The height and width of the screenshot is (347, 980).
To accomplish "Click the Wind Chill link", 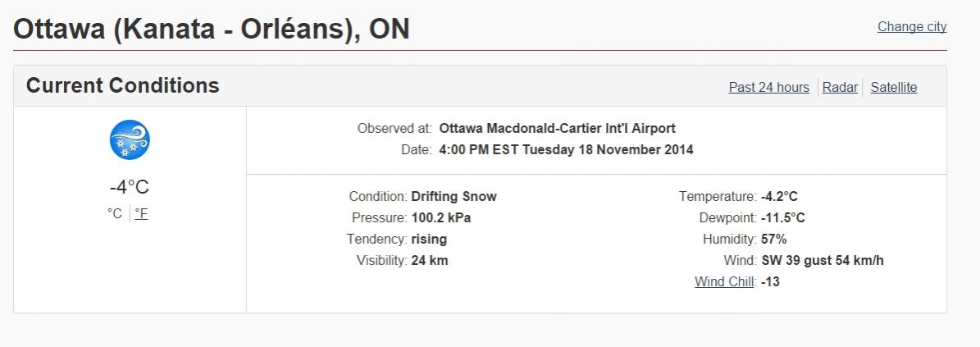I will [725, 282].
